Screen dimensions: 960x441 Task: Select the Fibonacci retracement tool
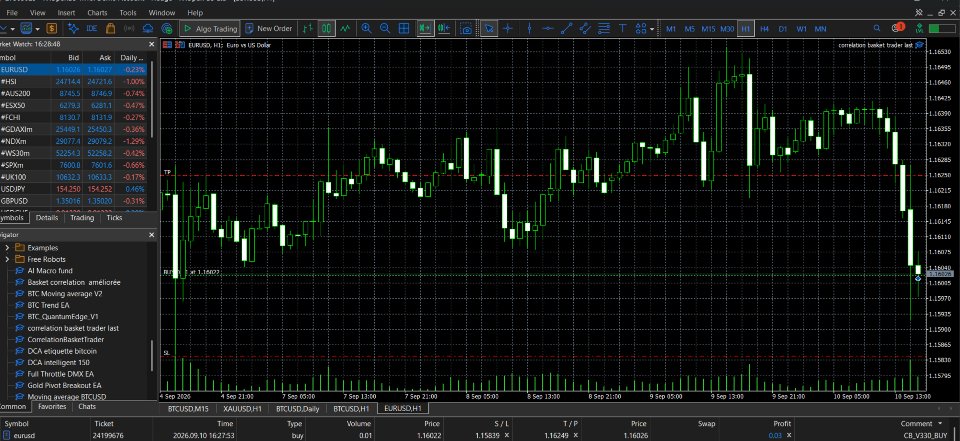tap(604, 28)
